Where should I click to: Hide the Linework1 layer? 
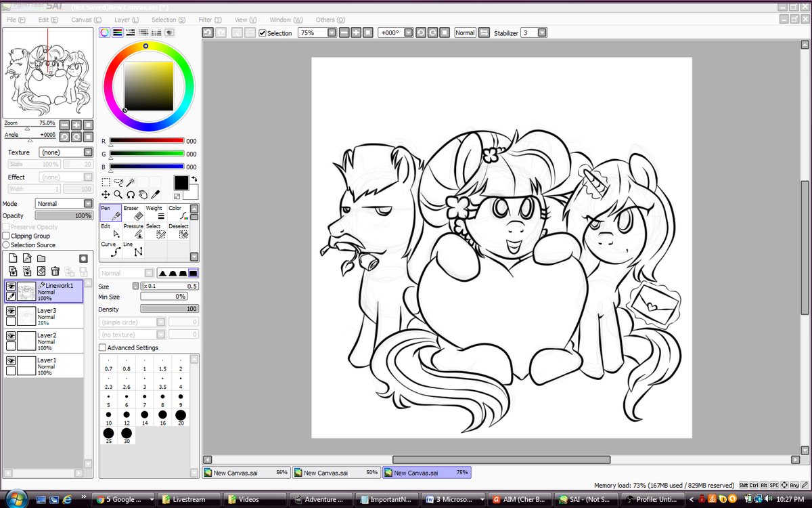point(11,287)
